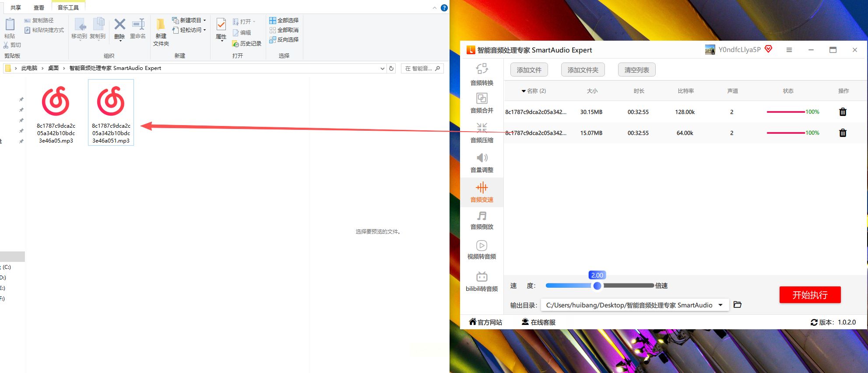Image resolution: width=868 pixels, height=373 pixels.
Task: Open the 音频压缩 audio compression tool
Action: pyautogui.click(x=482, y=132)
